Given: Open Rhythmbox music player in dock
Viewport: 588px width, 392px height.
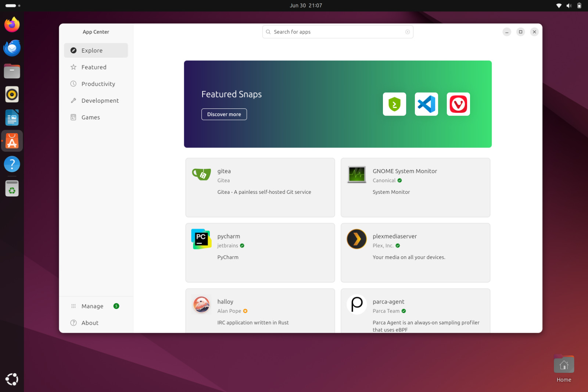Looking at the screenshot, I should [12, 95].
